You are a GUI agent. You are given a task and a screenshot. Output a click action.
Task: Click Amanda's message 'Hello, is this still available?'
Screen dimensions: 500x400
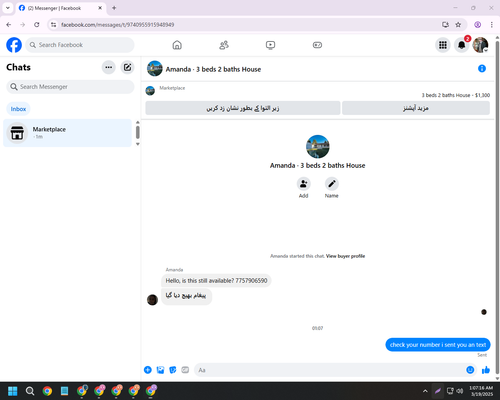point(216,281)
